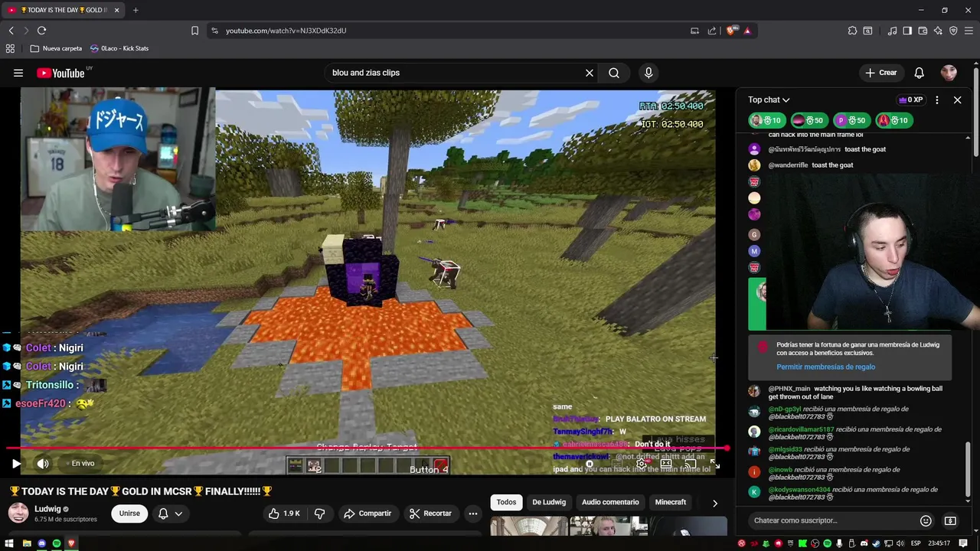The height and width of the screenshot is (551, 980).
Task: Click the Recortar clip button
Action: 430,514
